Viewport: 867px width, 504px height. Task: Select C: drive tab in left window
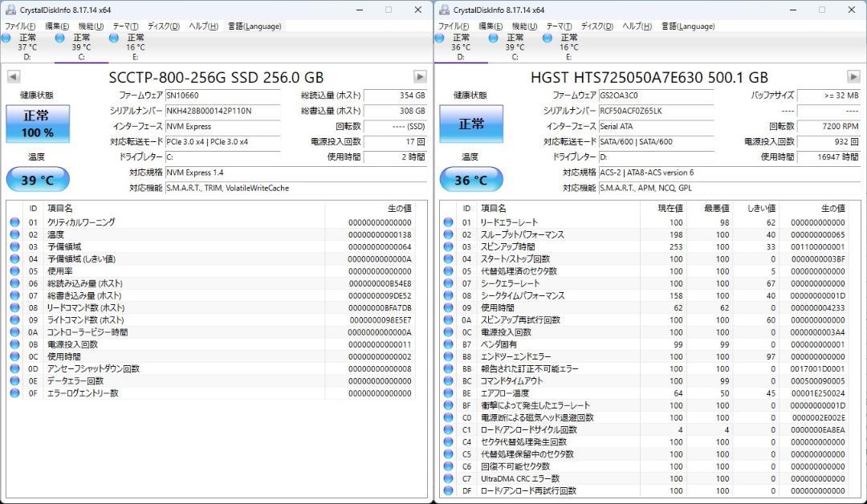[x=81, y=47]
